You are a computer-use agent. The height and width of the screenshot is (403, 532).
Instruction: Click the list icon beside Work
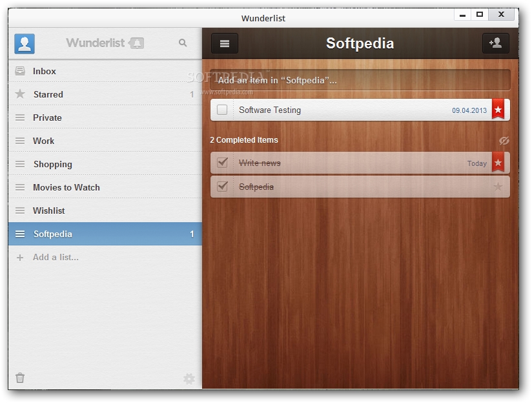pyautogui.click(x=20, y=141)
